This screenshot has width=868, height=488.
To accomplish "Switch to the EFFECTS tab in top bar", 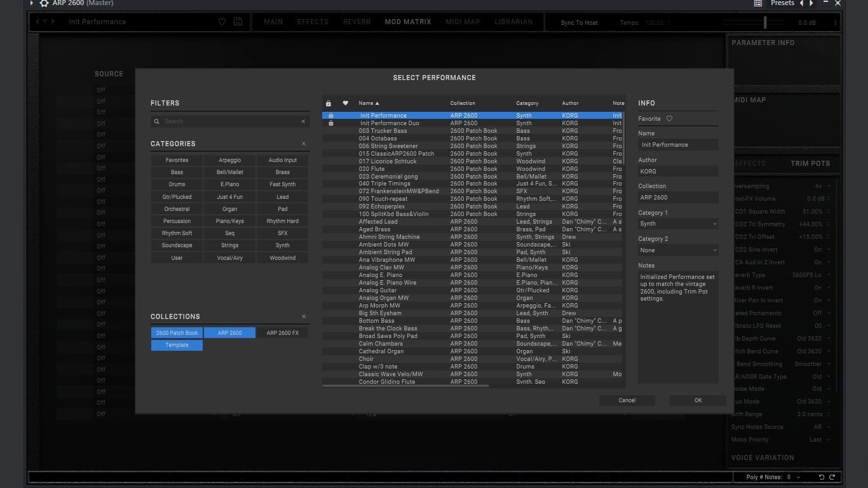I will (313, 22).
